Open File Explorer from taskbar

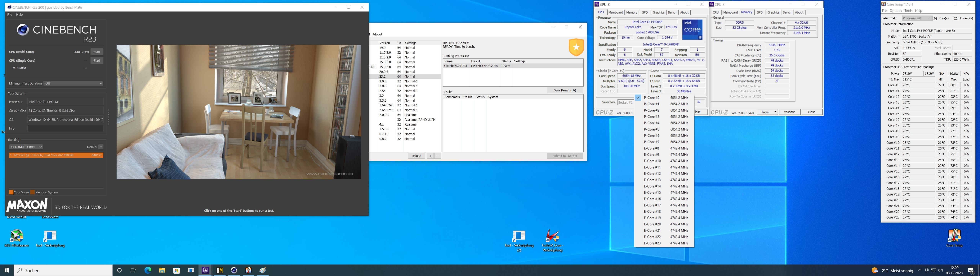(162, 270)
